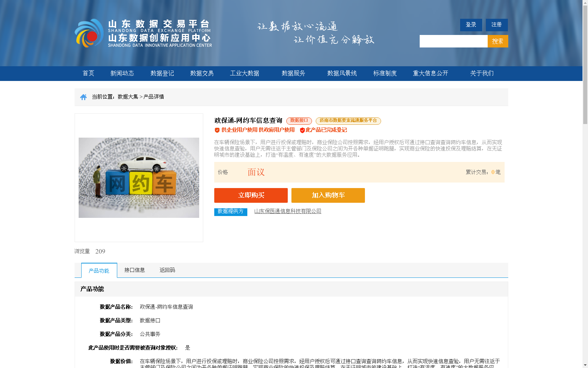Viewport: 588px width, 368px height.
Task: Click the scrollbar down arrow
Action: pyautogui.click(x=585, y=365)
